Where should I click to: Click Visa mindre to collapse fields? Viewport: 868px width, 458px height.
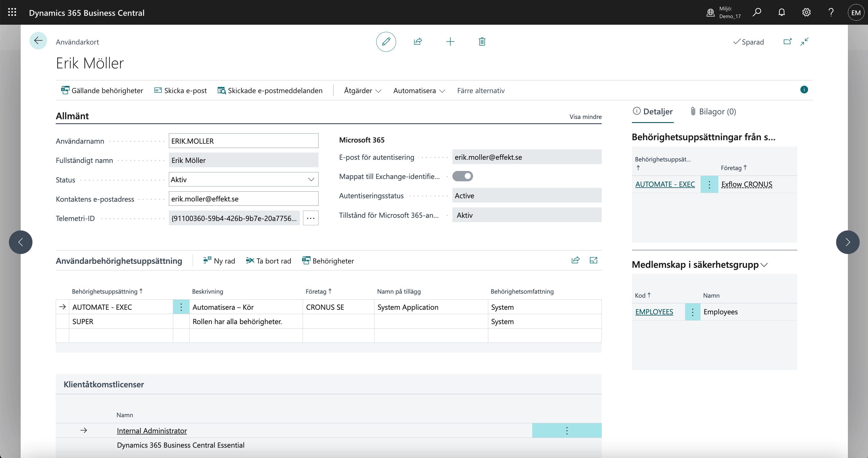tap(585, 117)
